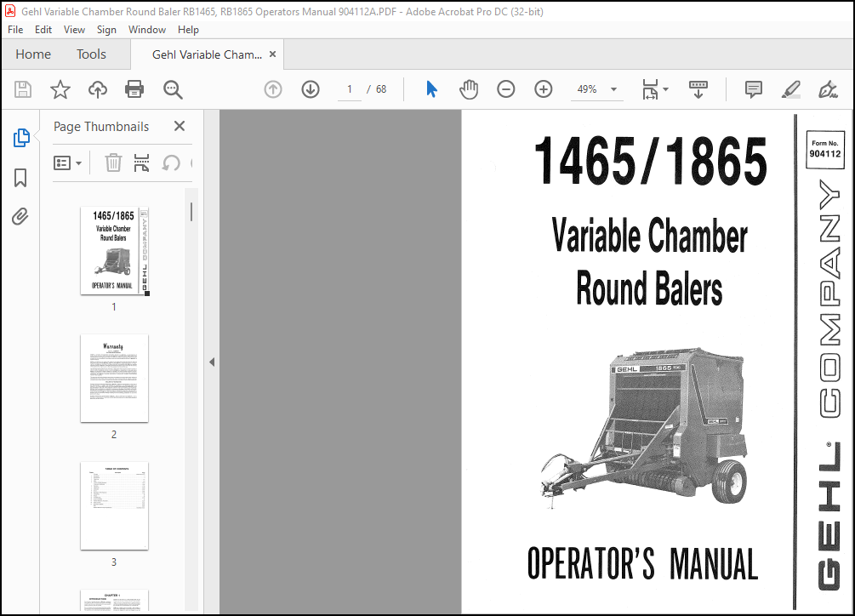Close the Gehl Variable Cham... tab
The width and height of the screenshot is (855, 616).
(x=272, y=54)
